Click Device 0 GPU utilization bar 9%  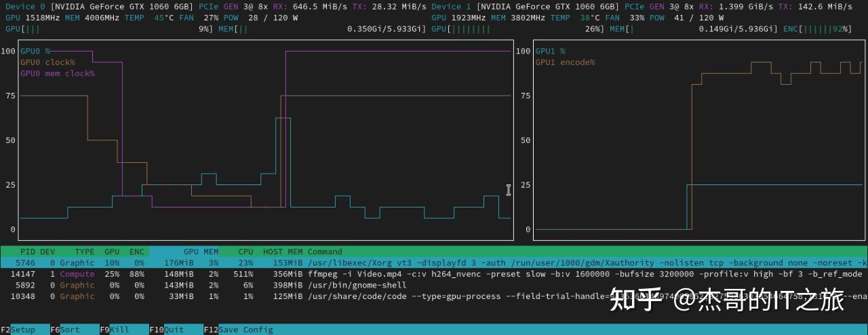(x=110, y=29)
